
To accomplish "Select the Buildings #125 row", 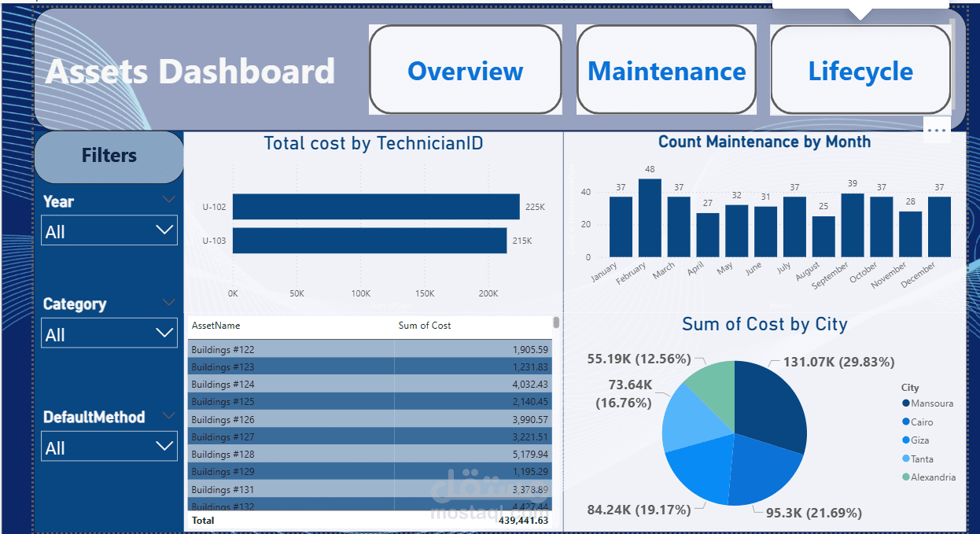I will 370,401.
